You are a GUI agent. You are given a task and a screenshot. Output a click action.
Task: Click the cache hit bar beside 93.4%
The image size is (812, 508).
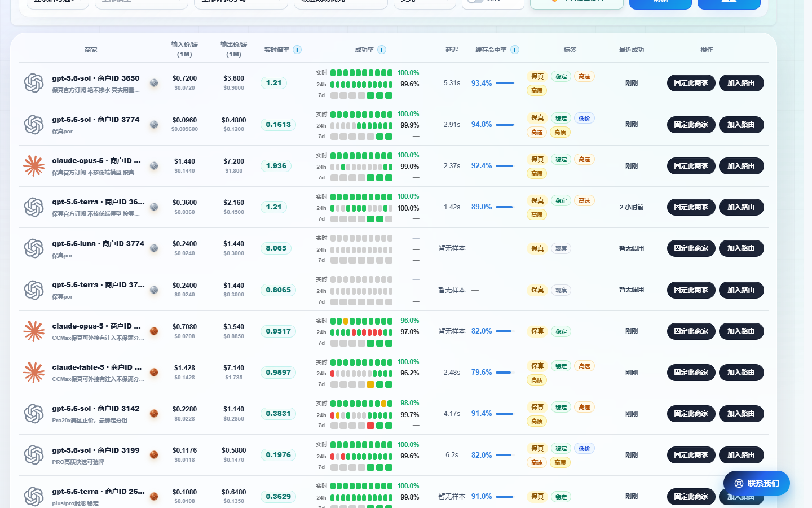tap(505, 83)
